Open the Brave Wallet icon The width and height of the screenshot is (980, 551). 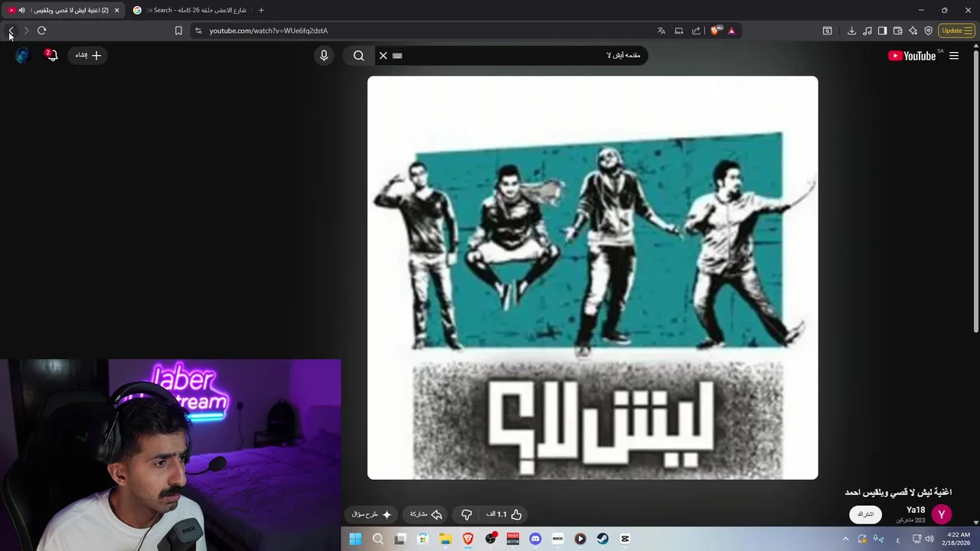click(898, 31)
